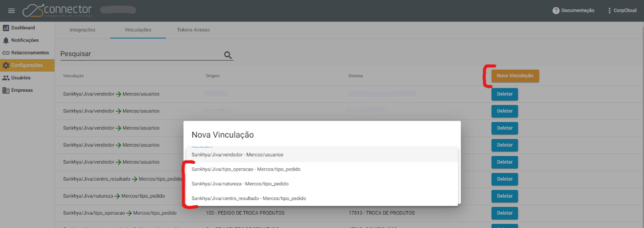Click the Destino column header
This screenshot has width=644, height=228.
click(x=356, y=76)
